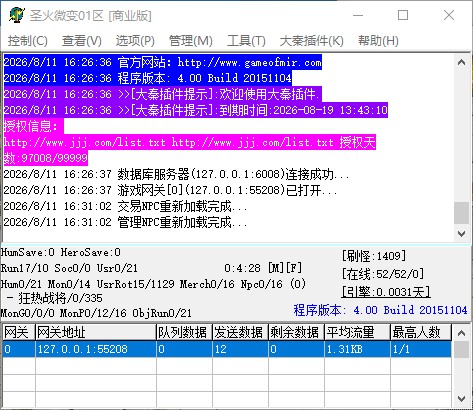The image size is (473, 410).
Task: Minimize the 圣火微变01区 window
Action: click(358, 15)
